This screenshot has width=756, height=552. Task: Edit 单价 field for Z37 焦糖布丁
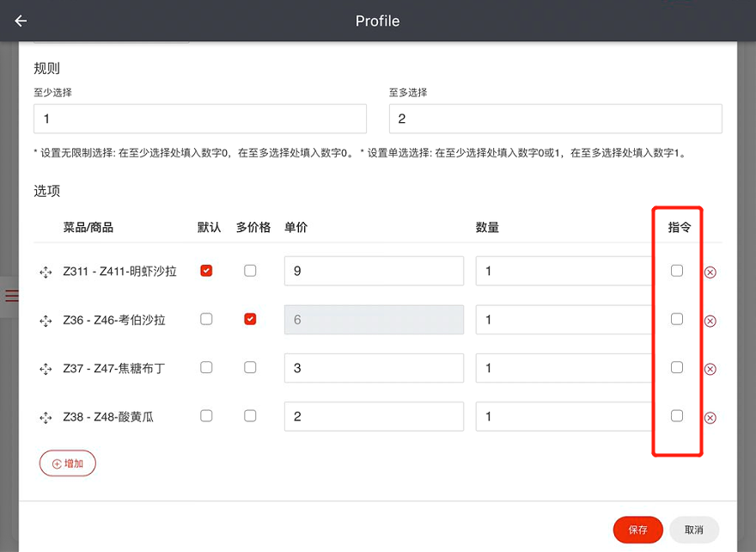[x=375, y=368]
